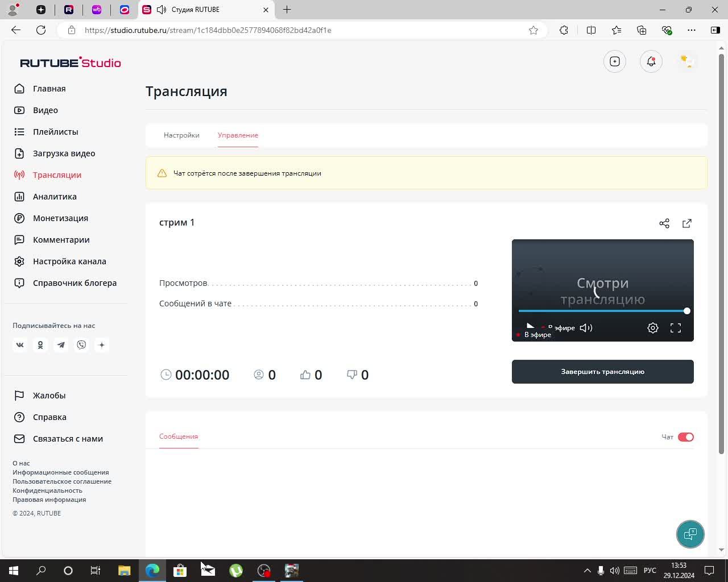Screen dimensions: 728x582
Task: Open browser extensions puzzle icon
Action: coord(564,30)
